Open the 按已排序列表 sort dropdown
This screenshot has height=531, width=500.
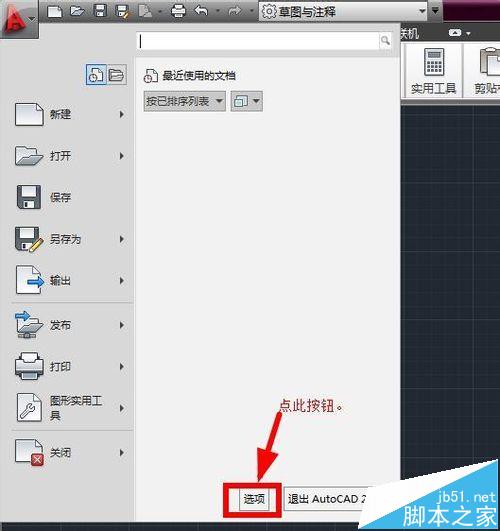[185, 101]
